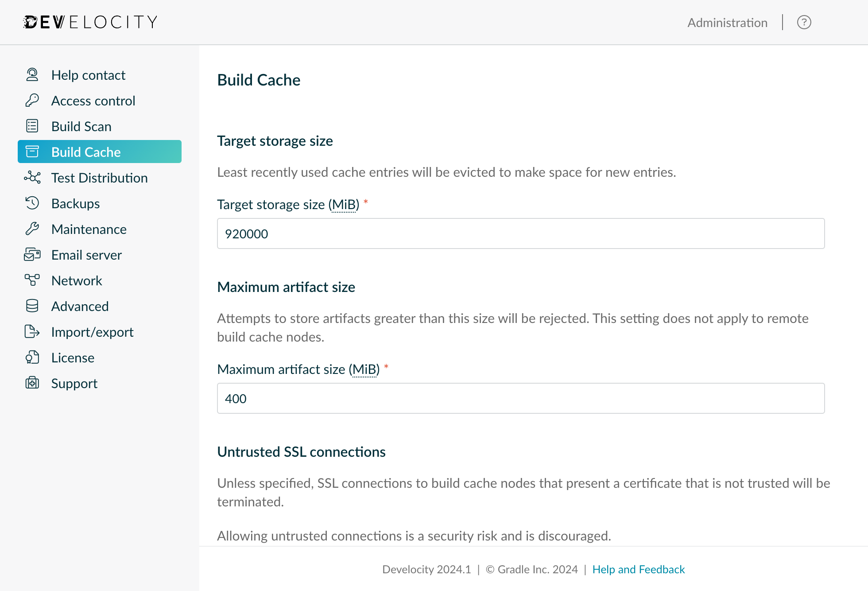Open Backups via the history clock icon

32,203
